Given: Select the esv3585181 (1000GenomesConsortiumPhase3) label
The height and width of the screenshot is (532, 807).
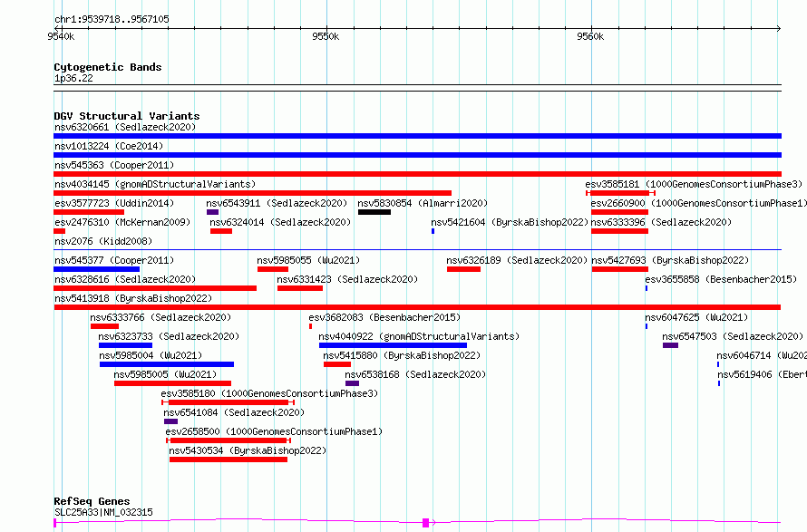Looking at the screenshot, I should point(694,184).
